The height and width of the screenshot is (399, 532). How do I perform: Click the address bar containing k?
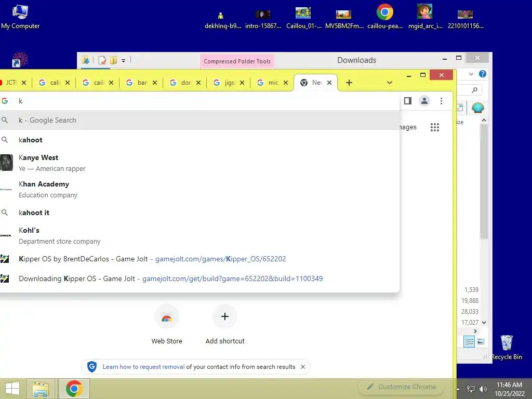click(199, 101)
